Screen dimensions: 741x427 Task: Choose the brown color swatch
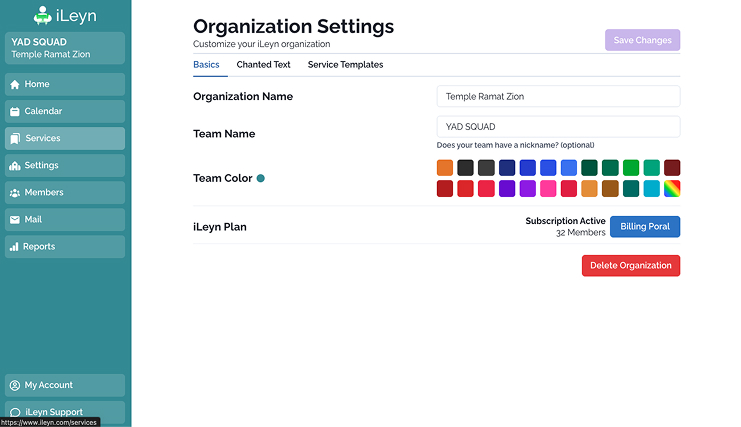(x=610, y=188)
